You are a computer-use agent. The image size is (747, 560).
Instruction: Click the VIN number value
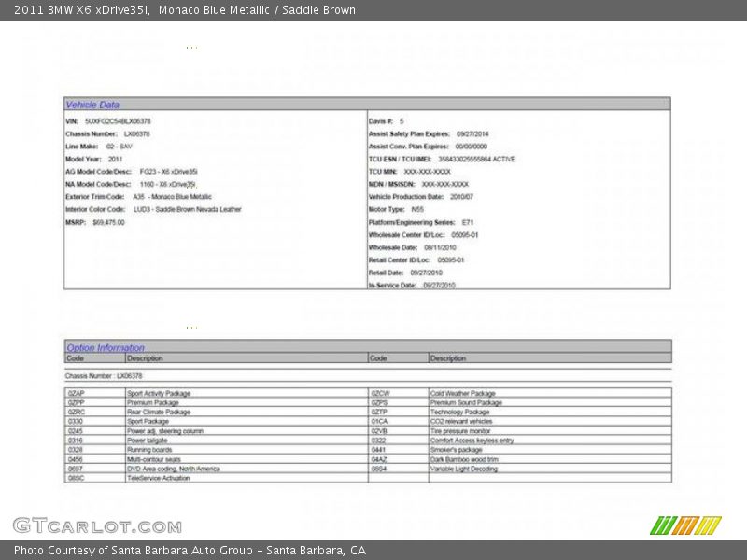tap(118, 121)
